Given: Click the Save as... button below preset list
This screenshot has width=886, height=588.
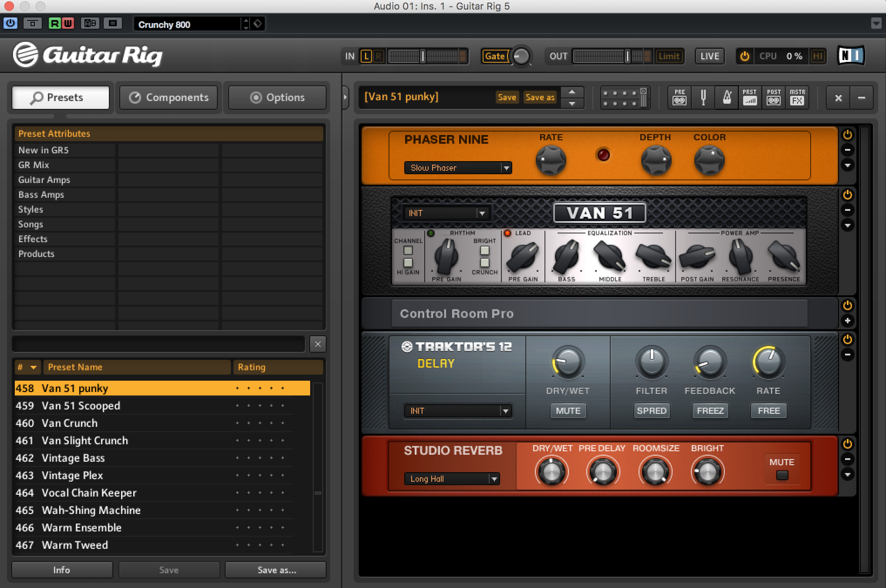Looking at the screenshot, I should pyautogui.click(x=276, y=570).
